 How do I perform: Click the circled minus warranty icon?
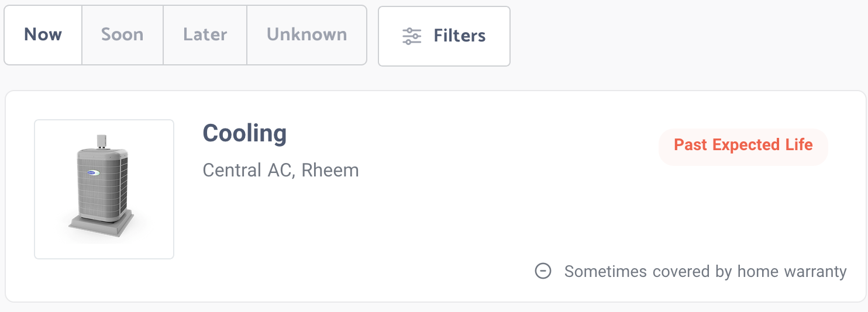pyautogui.click(x=543, y=271)
